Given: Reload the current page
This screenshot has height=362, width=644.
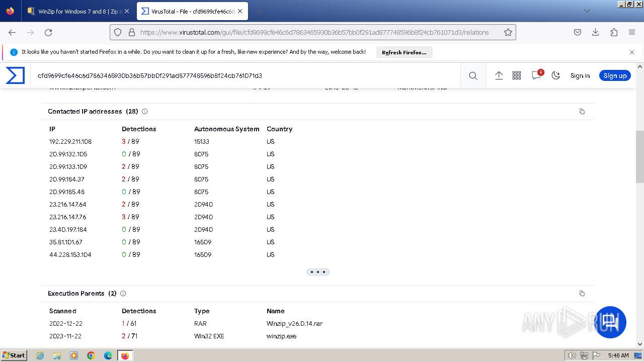Looking at the screenshot, I should [x=48, y=32].
